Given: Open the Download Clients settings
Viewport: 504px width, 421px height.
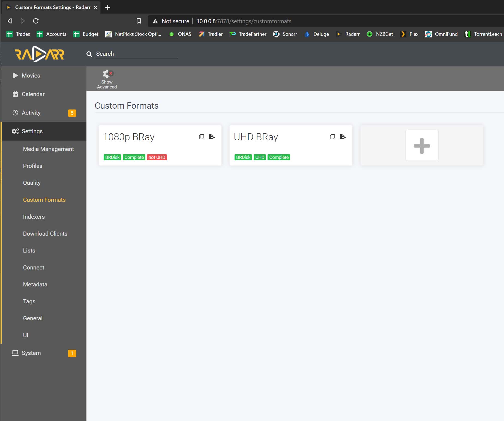Looking at the screenshot, I should tap(45, 233).
